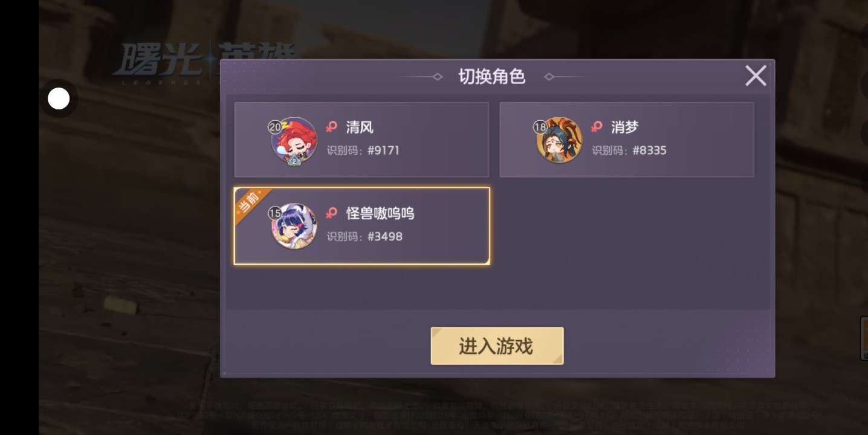Click the level 18 badge on 消梦
This screenshot has height=435, width=868.
540,127
